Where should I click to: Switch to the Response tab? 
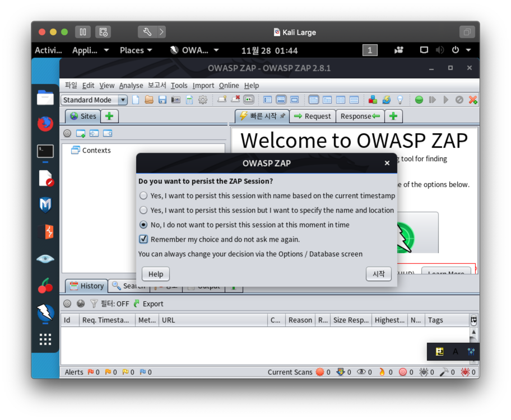click(x=360, y=116)
